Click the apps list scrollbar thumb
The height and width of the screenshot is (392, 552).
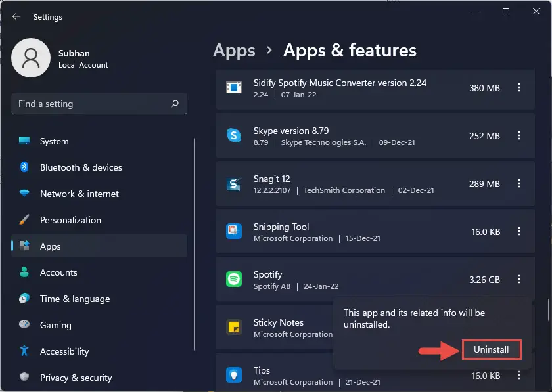[548, 310]
